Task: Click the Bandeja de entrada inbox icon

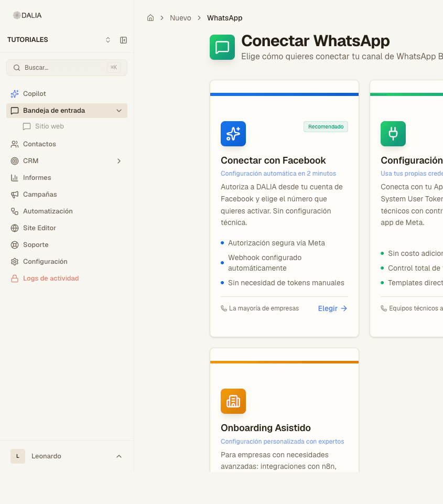Action: pyautogui.click(x=15, y=111)
